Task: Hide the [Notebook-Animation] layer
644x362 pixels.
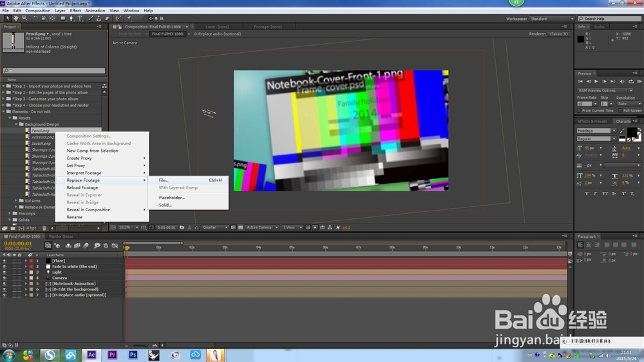Action: click(5, 283)
